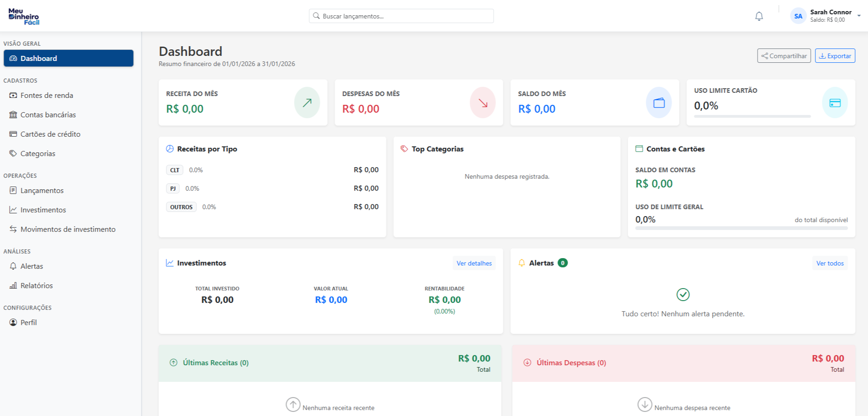Click the notification bell icon
Screen dimensions: 868x416
point(758,15)
